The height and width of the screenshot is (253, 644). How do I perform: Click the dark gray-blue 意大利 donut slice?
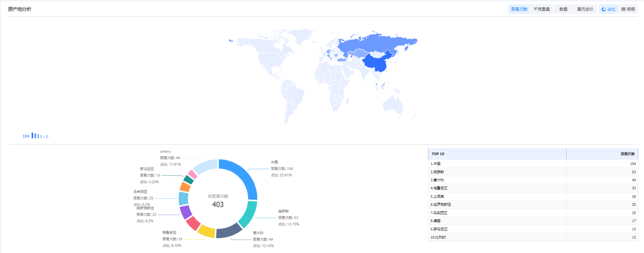[x=228, y=231]
